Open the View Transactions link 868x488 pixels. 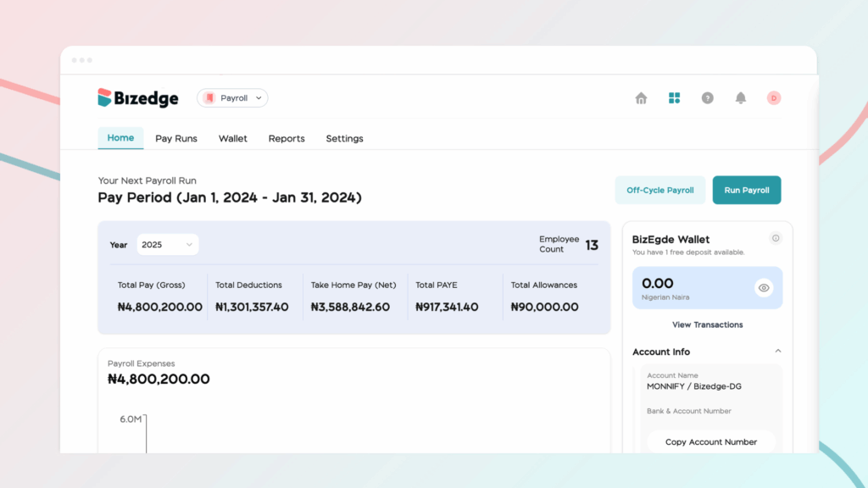[x=707, y=324]
